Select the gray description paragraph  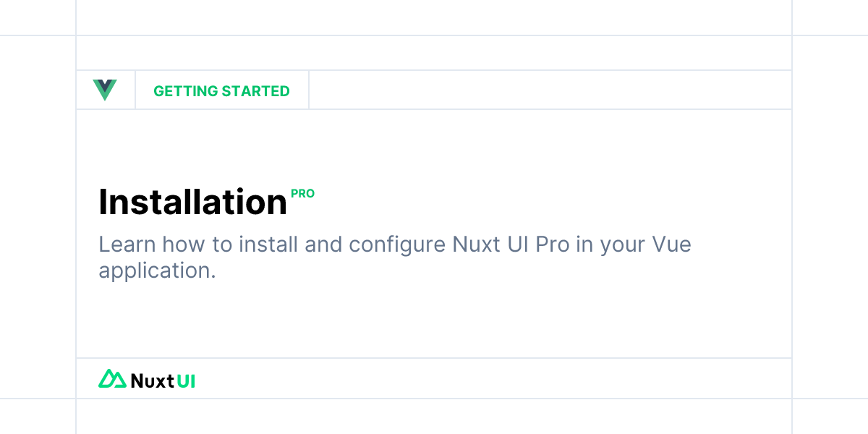tap(395, 257)
